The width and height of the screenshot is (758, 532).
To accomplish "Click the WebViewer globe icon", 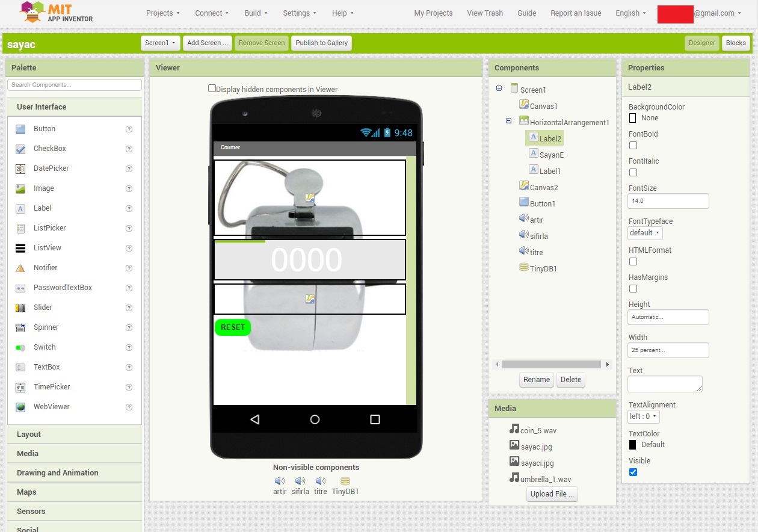I will tap(20, 407).
